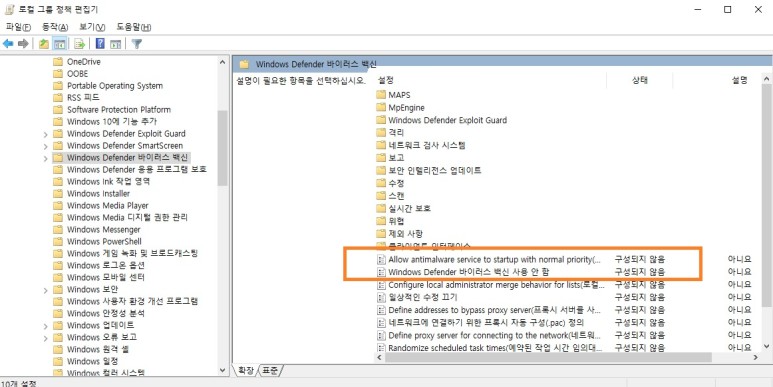The width and height of the screenshot is (773, 387).
Task: Open the MpEngine folder in settings list
Action: coord(406,107)
